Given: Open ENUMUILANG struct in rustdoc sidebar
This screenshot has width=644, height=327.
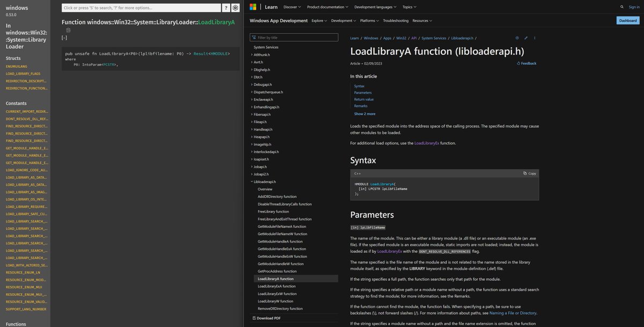Looking at the screenshot, I should pyautogui.click(x=16, y=66).
